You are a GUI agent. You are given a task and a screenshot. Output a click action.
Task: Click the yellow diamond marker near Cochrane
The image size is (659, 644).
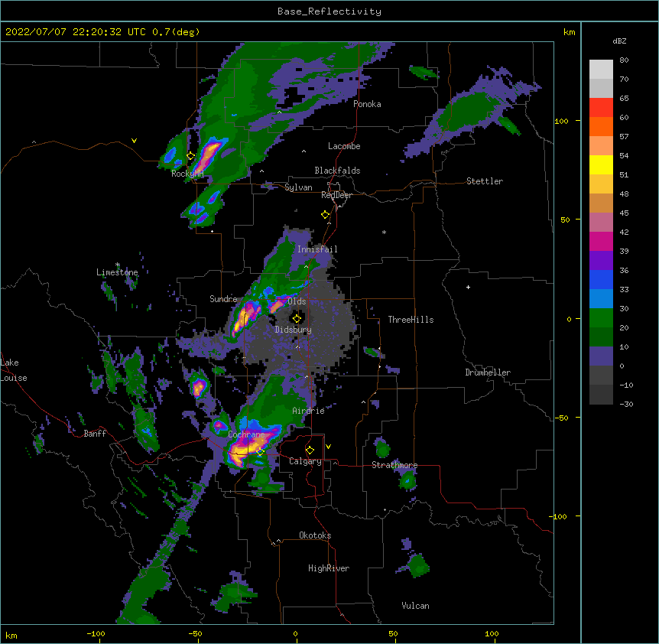point(260,452)
